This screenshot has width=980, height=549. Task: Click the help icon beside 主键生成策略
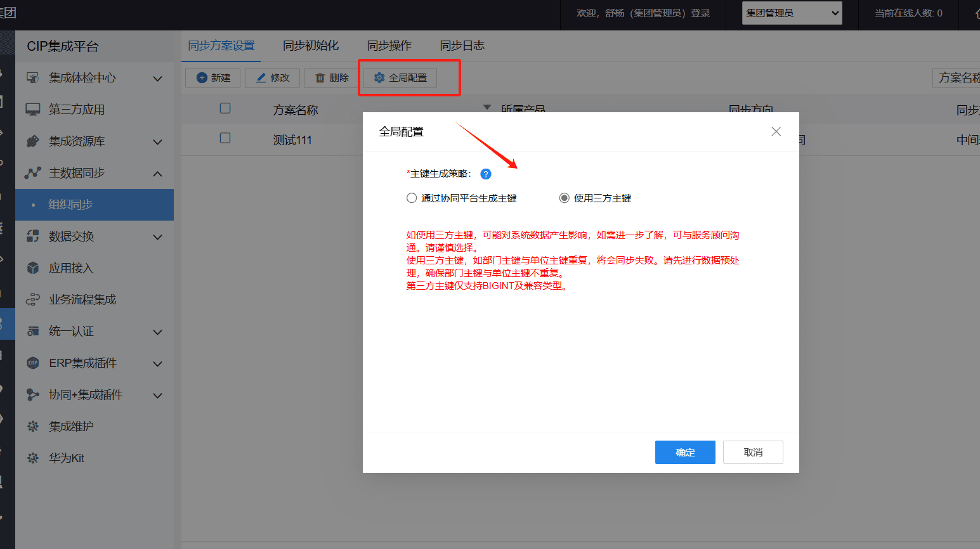click(486, 174)
